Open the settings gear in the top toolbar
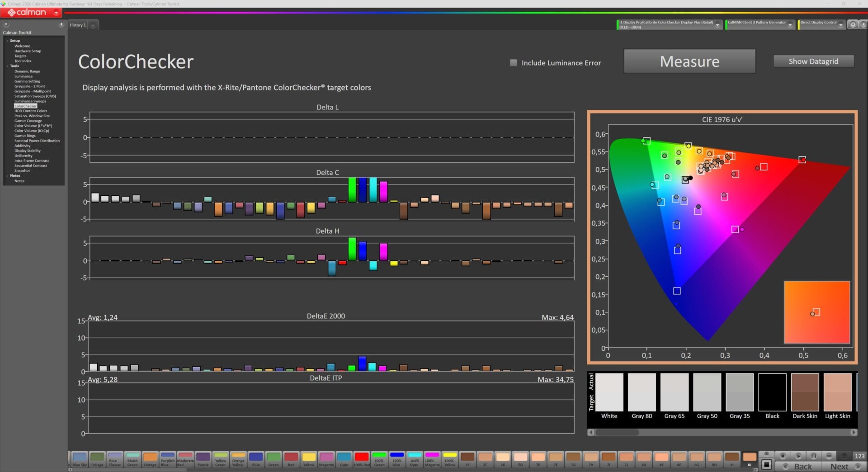 point(853,25)
